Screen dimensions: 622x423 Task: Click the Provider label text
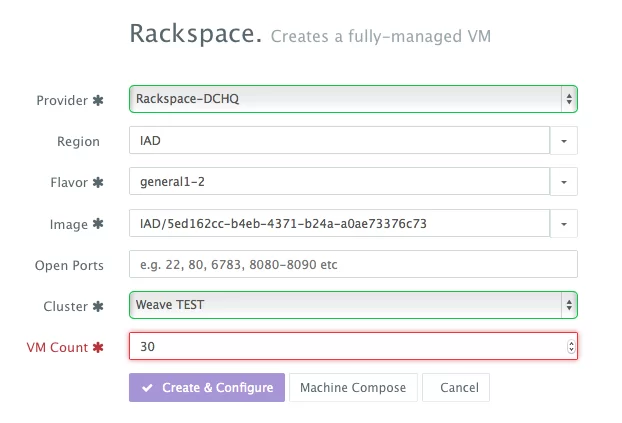(x=62, y=100)
